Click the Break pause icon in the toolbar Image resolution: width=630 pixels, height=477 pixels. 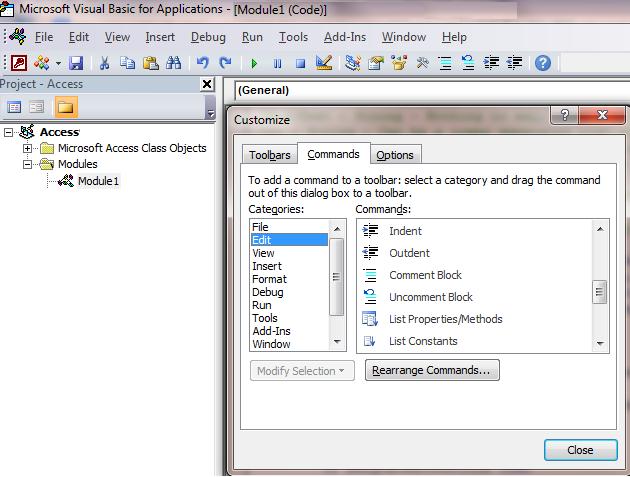[x=277, y=63]
